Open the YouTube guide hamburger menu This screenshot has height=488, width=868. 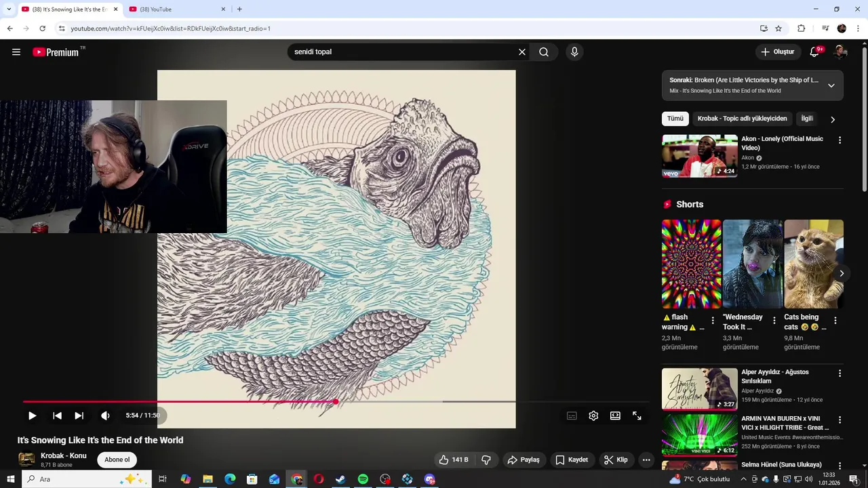[x=16, y=52]
